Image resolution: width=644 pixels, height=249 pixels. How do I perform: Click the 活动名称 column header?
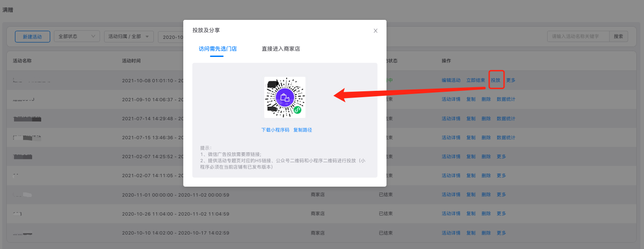point(22,61)
